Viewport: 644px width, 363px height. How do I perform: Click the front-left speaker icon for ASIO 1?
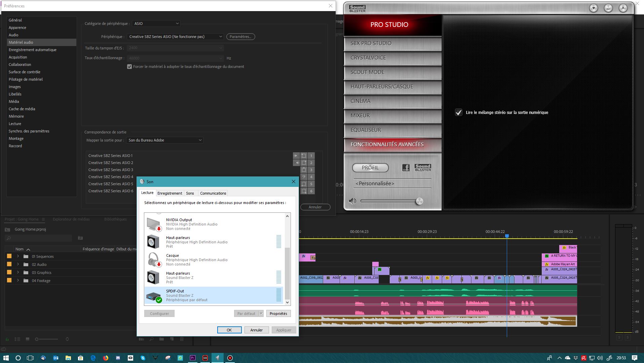(304, 156)
